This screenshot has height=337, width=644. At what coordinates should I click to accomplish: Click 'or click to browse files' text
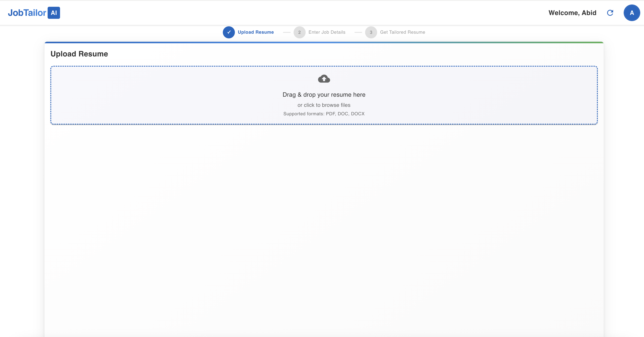pyautogui.click(x=324, y=105)
